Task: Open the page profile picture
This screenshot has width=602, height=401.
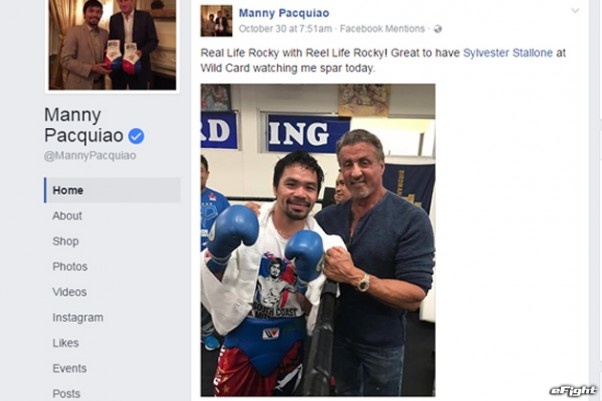Action: pos(112,45)
